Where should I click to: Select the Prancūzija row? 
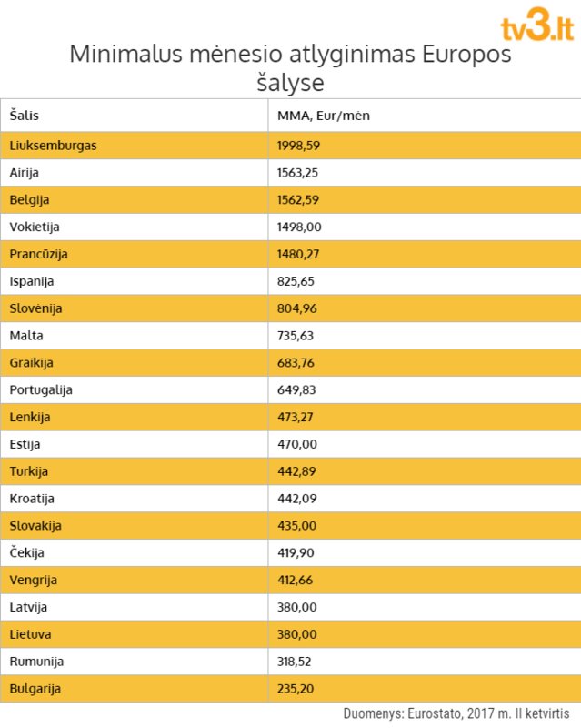(x=291, y=255)
